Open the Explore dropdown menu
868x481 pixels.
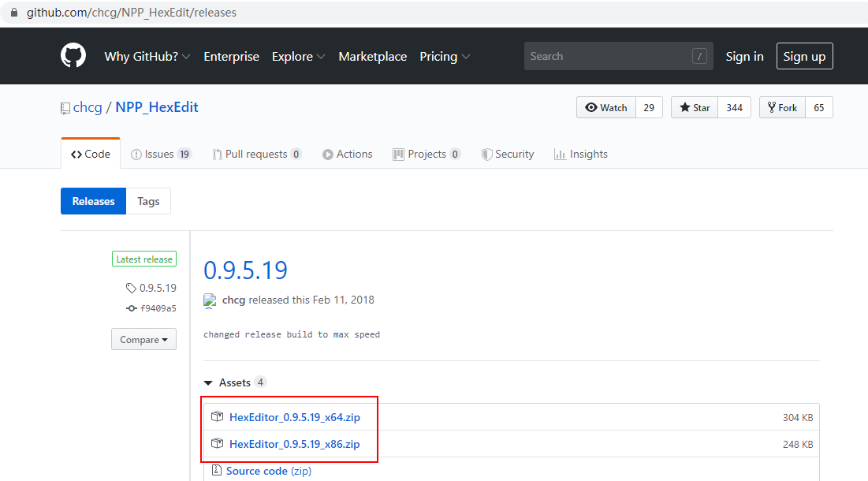click(298, 57)
